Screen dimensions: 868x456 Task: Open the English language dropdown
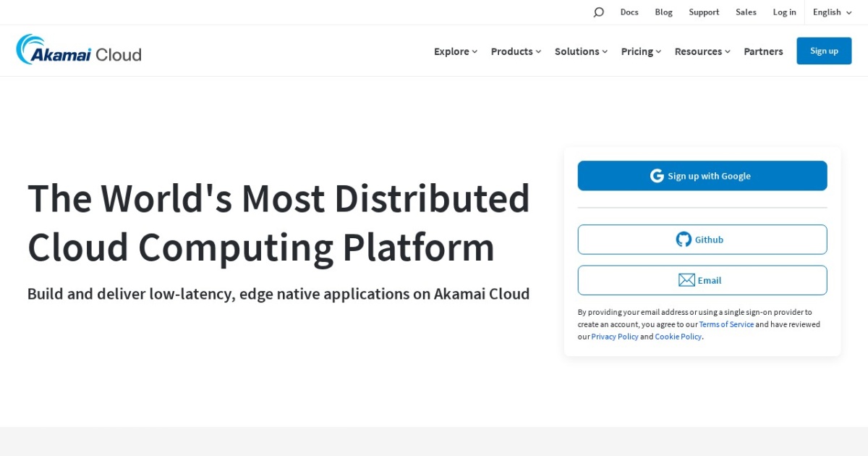(831, 12)
